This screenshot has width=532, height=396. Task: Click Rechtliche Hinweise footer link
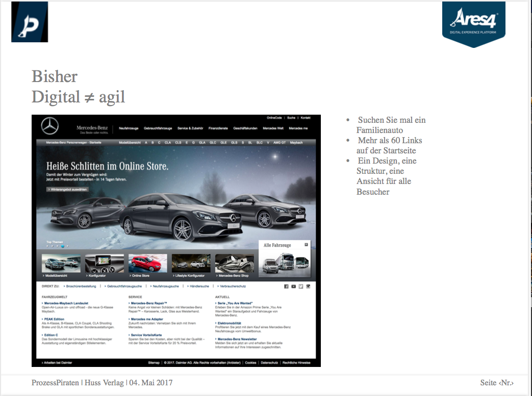[296, 362]
